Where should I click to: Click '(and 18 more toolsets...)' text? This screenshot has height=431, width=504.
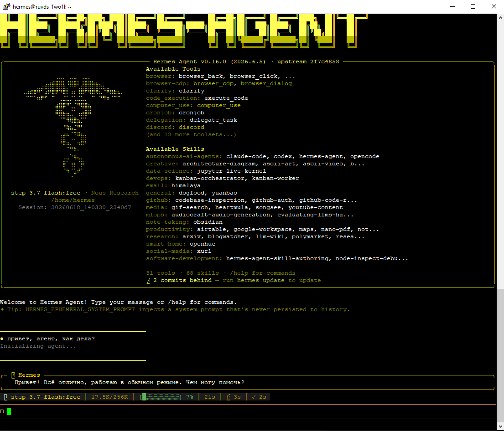coord(191,134)
